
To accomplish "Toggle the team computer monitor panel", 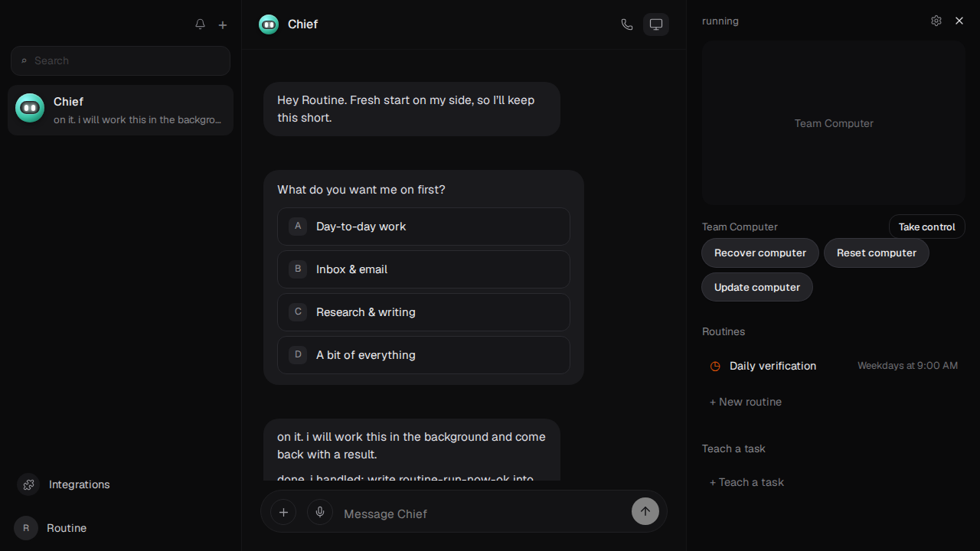I will [x=656, y=24].
